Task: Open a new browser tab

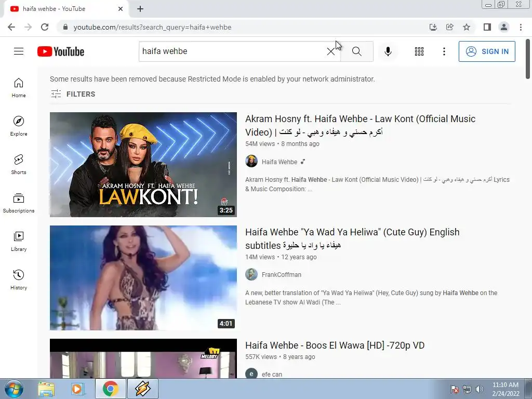Action: 140,9
